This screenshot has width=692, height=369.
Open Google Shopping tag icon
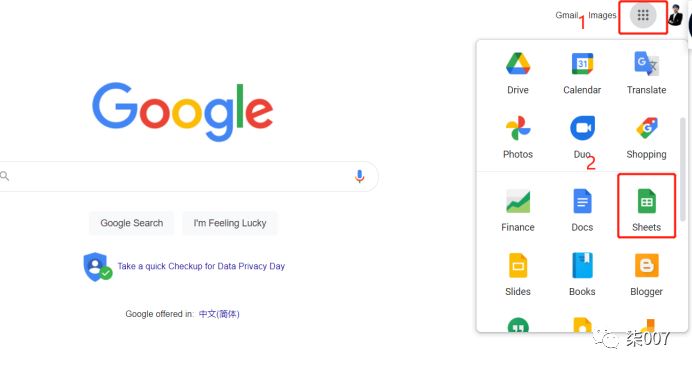(647, 138)
